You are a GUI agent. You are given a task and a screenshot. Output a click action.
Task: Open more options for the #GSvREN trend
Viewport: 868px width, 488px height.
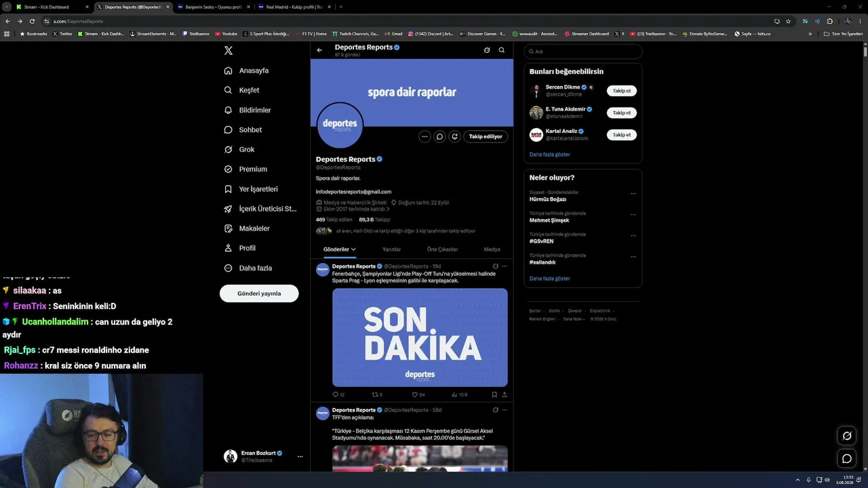(633, 236)
